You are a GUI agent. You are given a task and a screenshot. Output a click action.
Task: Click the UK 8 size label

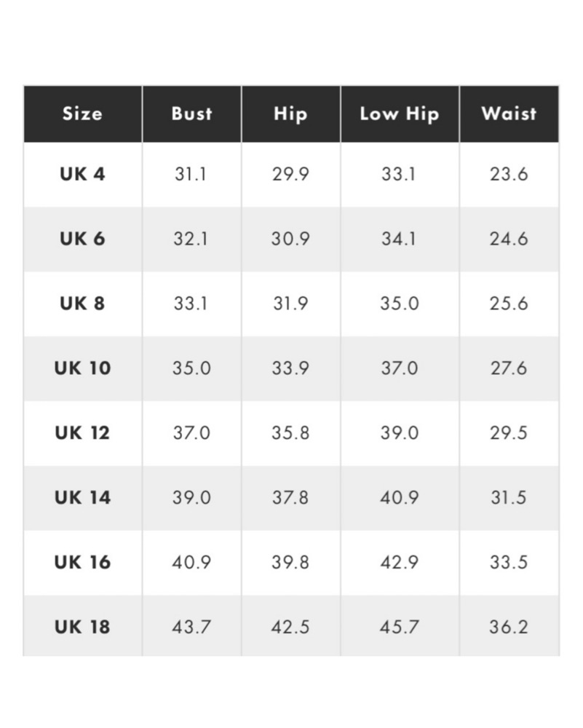tap(83, 304)
